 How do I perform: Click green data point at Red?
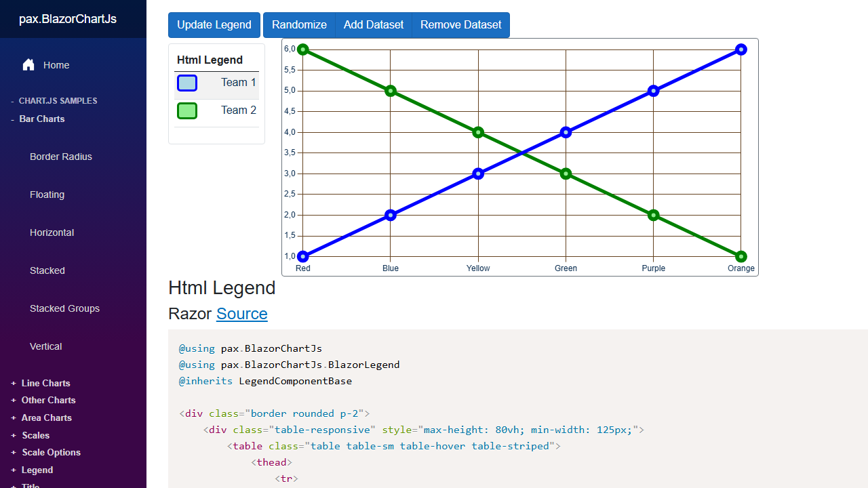click(303, 49)
